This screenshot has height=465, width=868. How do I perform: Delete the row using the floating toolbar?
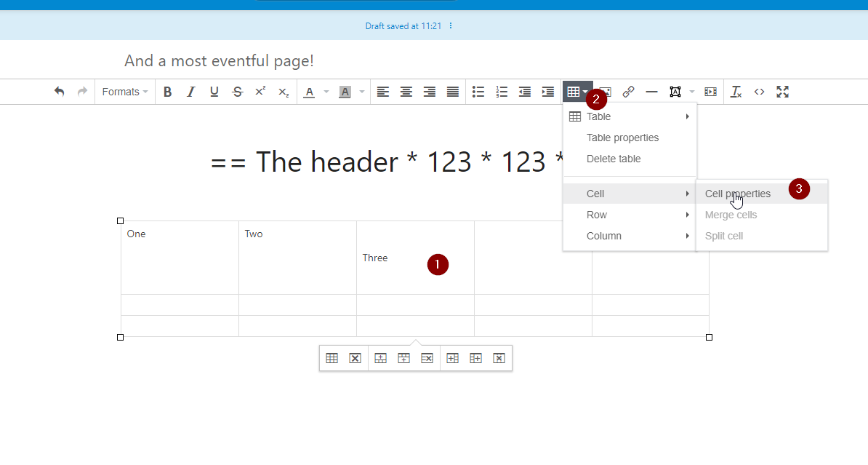pos(427,357)
